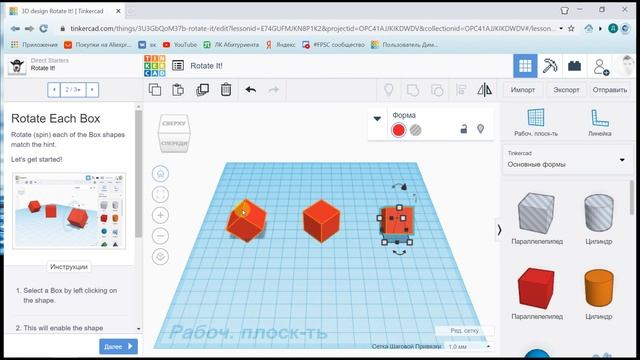The height and width of the screenshot is (360, 640).
Task: Set shape to Hole mode
Action: pyautogui.click(x=416, y=130)
